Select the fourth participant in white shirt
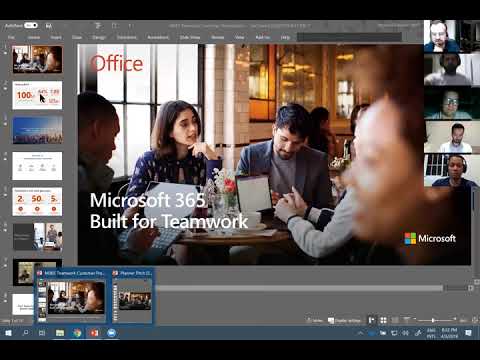The width and height of the screenshot is (480, 360). 452,137
